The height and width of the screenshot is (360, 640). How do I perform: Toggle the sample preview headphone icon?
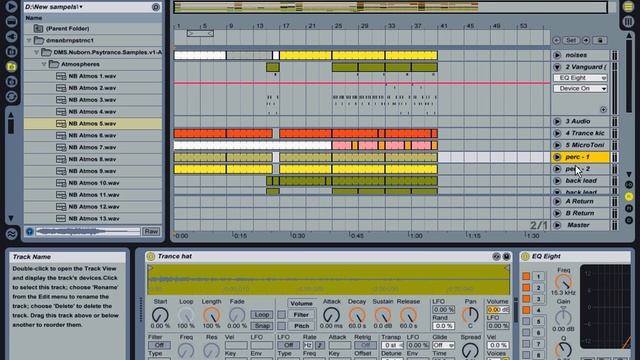pyautogui.click(x=29, y=231)
